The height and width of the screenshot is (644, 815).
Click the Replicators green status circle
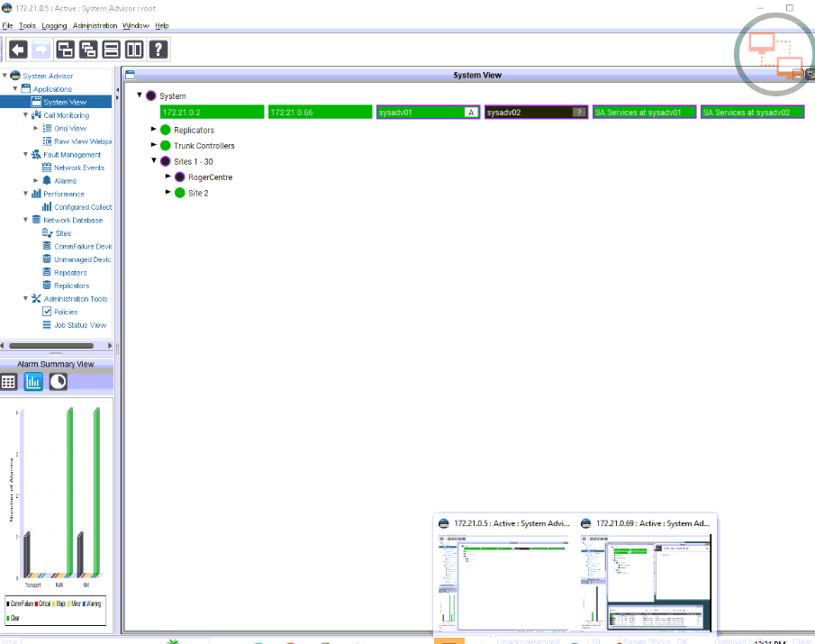(x=166, y=130)
